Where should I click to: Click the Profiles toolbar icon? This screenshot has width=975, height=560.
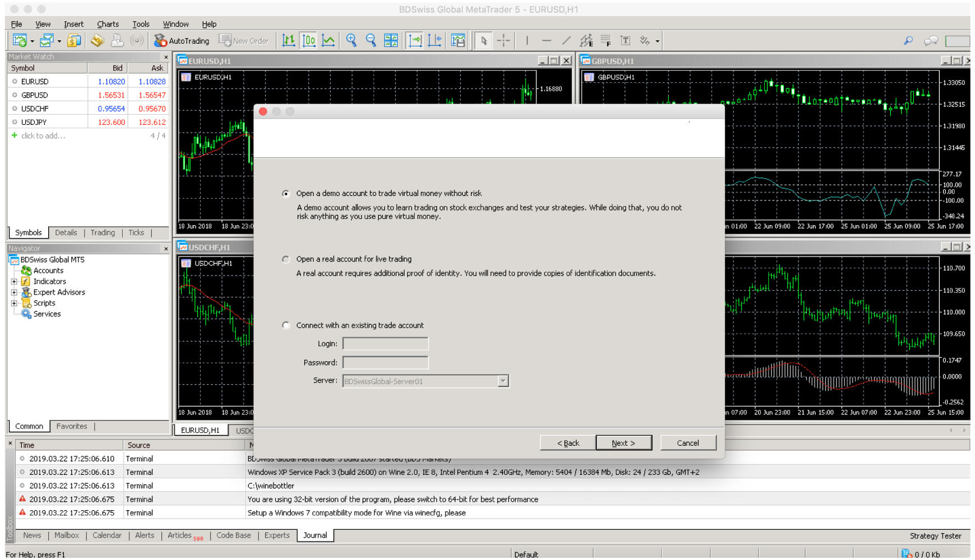coord(47,40)
